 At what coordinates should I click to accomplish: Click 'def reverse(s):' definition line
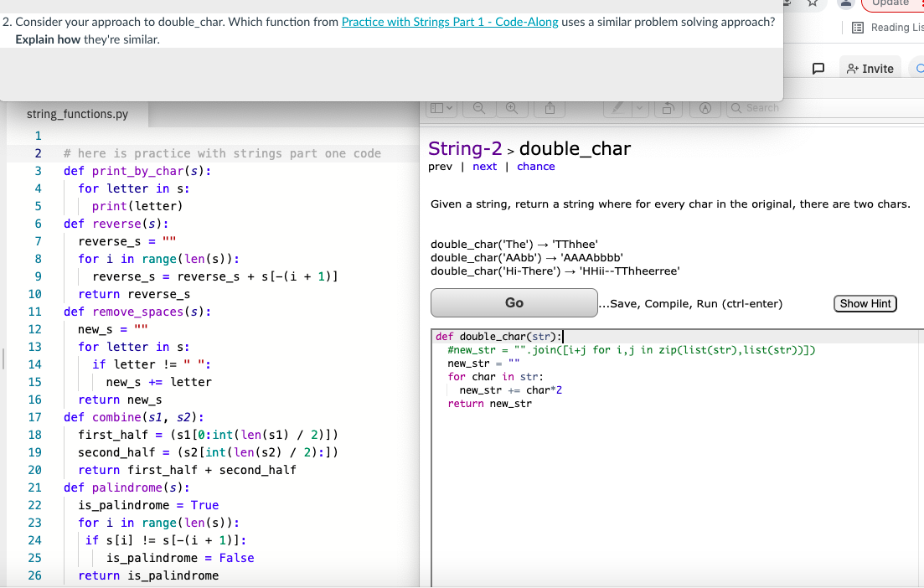pyautogui.click(x=116, y=224)
